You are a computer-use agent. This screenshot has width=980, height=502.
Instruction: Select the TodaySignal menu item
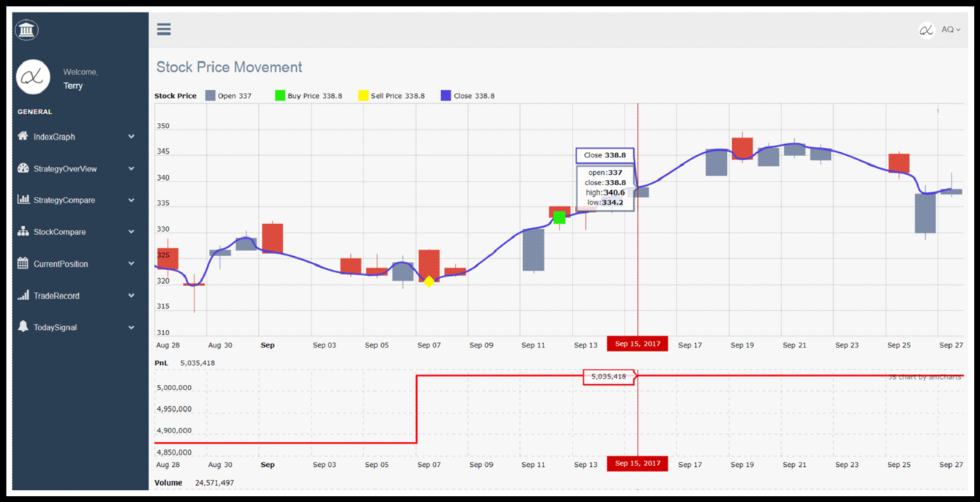55,327
